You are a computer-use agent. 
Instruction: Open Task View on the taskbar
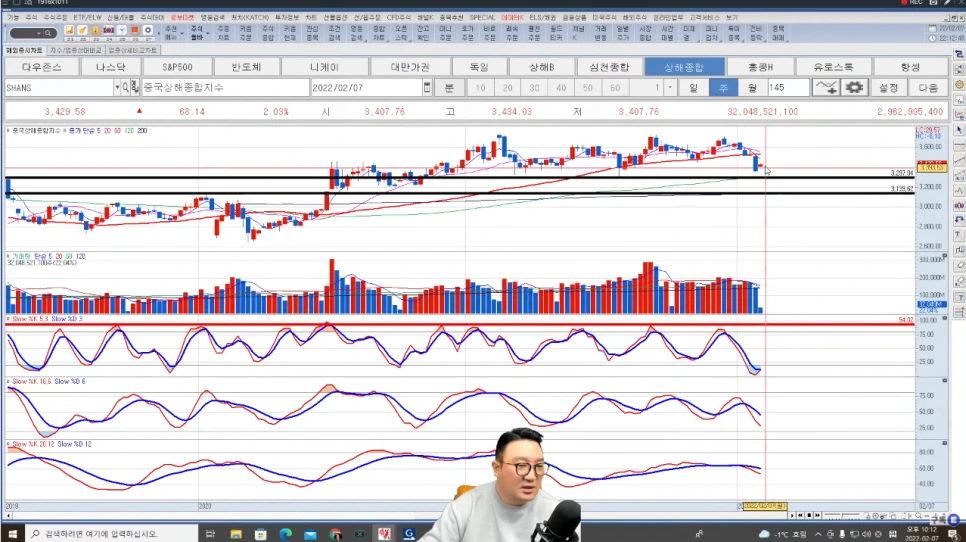click(210, 534)
